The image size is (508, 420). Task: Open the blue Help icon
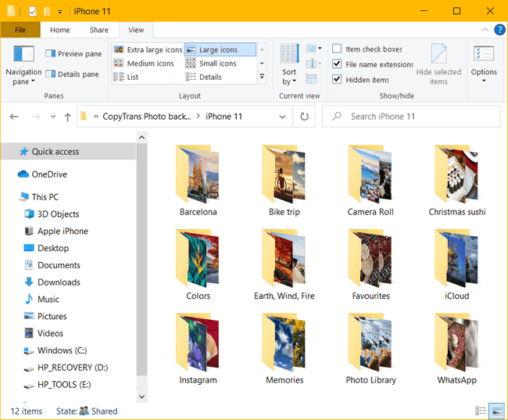coord(499,30)
